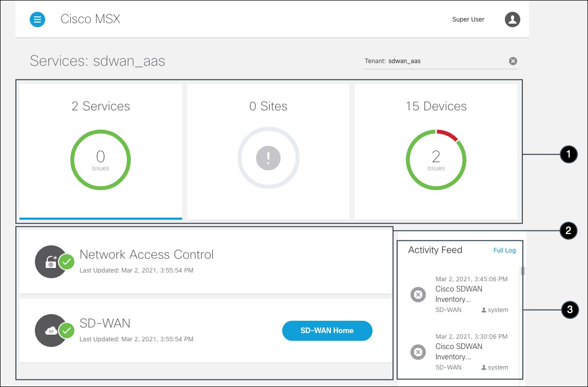Click the alert icon inside the Sites circle
This screenshot has height=387, width=588.
[x=268, y=158]
